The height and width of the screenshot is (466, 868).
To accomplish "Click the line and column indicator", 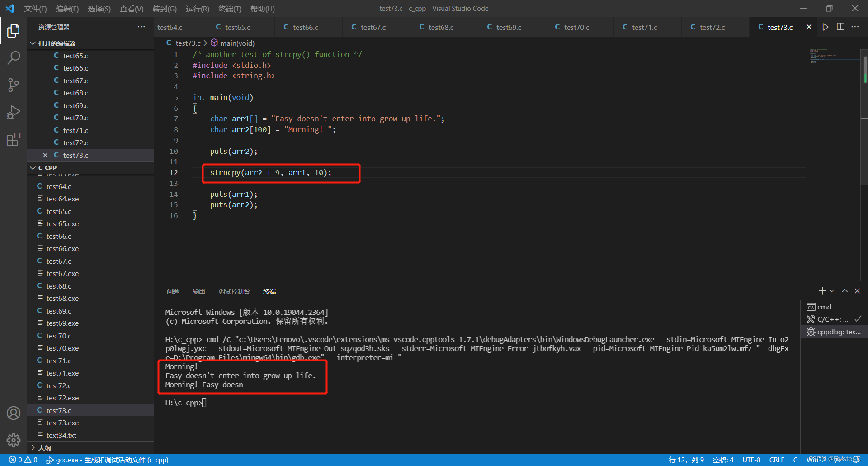I will click(686, 460).
